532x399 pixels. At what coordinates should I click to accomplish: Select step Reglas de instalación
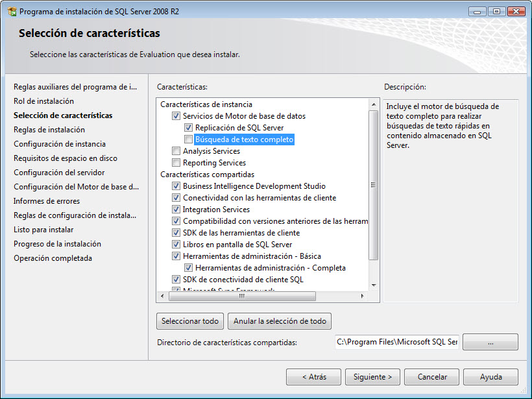pyautogui.click(x=49, y=130)
